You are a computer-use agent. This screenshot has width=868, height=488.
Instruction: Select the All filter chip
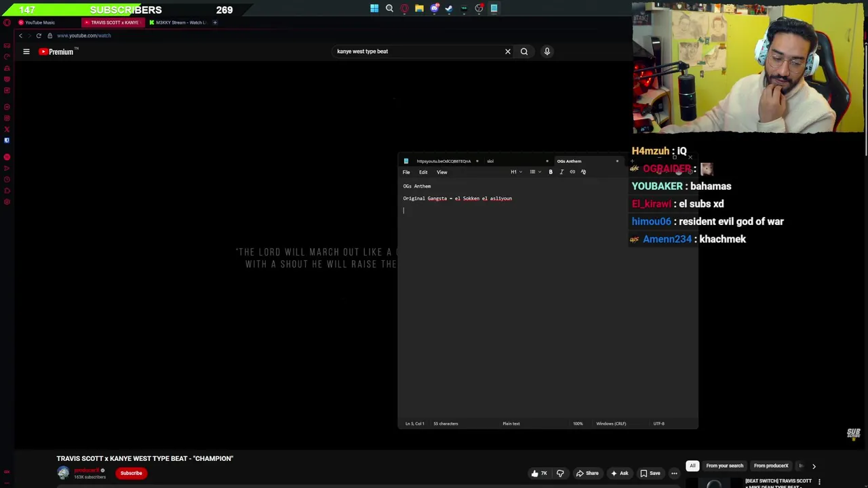(692, 466)
